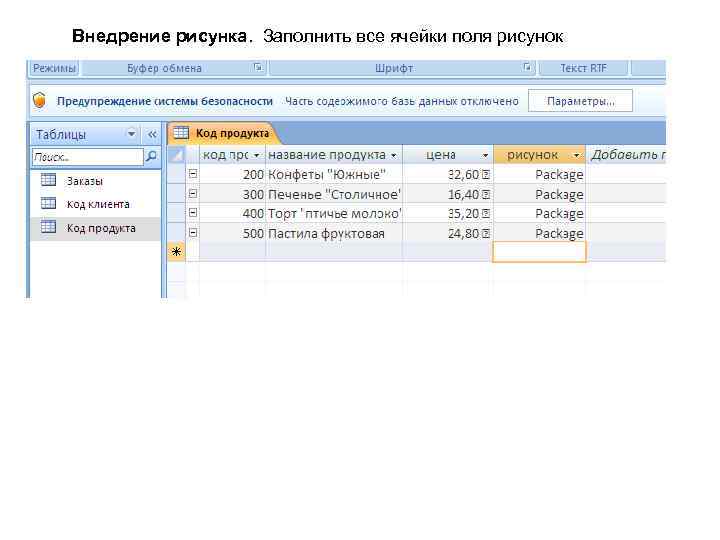Collapse subdatasheet for row 300
This screenshot has width=720, height=540.
[193, 194]
